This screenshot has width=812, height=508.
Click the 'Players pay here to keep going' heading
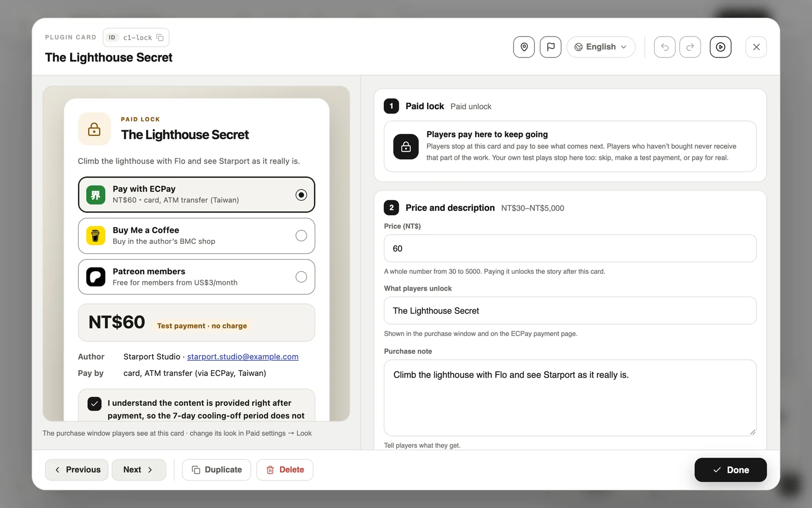pyautogui.click(x=487, y=134)
